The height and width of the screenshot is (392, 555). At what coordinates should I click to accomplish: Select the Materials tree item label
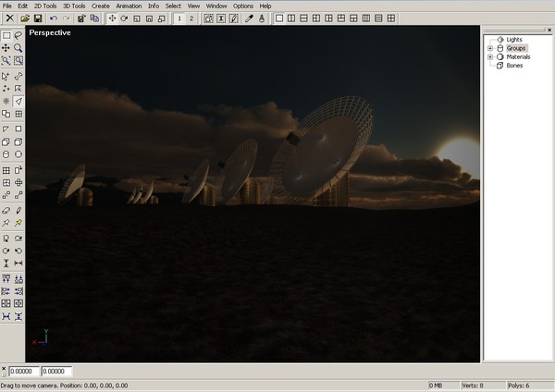[518, 57]
